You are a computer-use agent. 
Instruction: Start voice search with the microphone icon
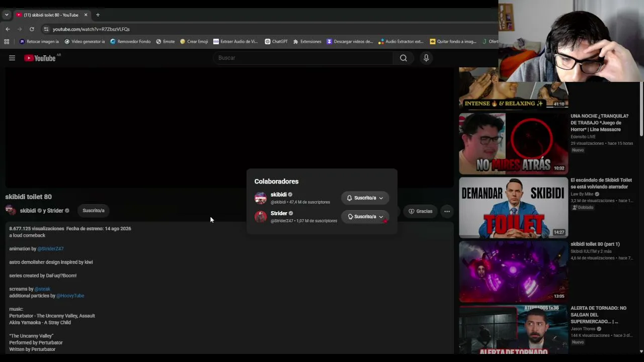[426, 58]
